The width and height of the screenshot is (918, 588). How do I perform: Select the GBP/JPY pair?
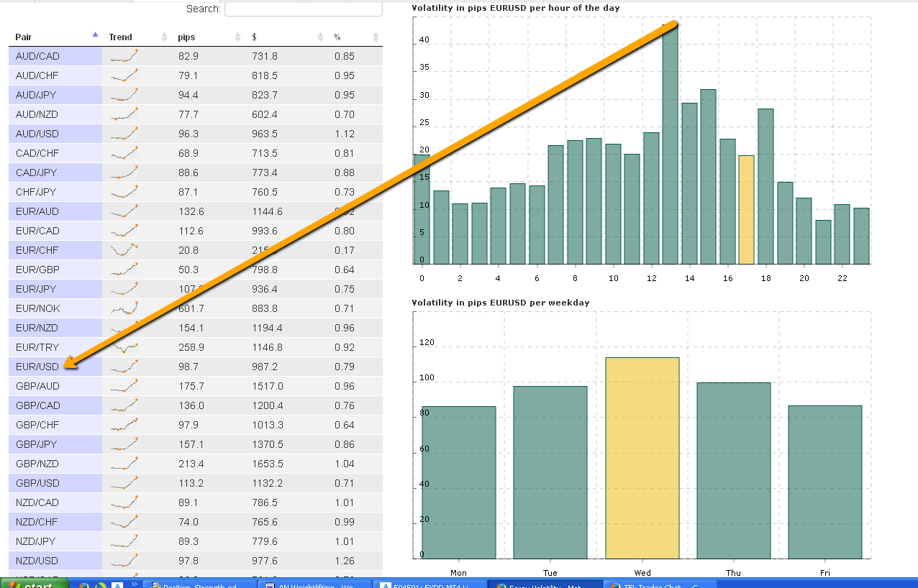coord(37,444)
